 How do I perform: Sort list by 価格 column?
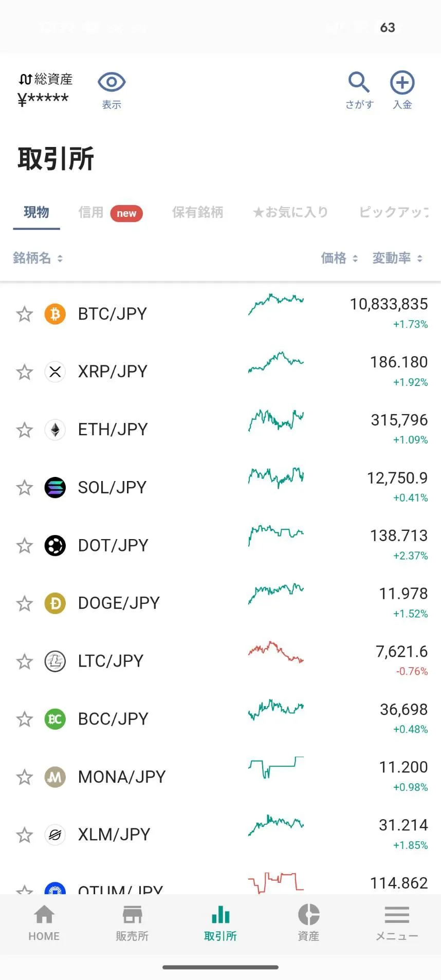click(339, 258)
